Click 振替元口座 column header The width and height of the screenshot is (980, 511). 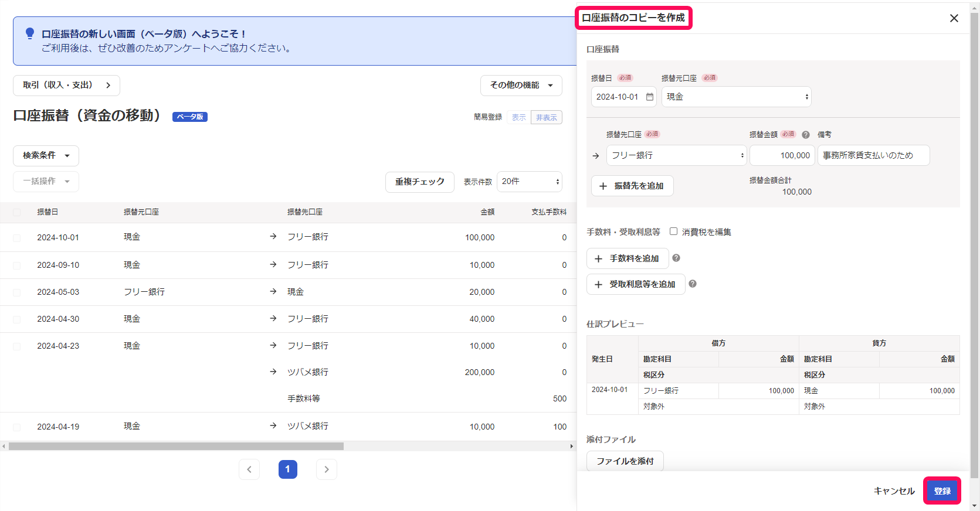141,212
